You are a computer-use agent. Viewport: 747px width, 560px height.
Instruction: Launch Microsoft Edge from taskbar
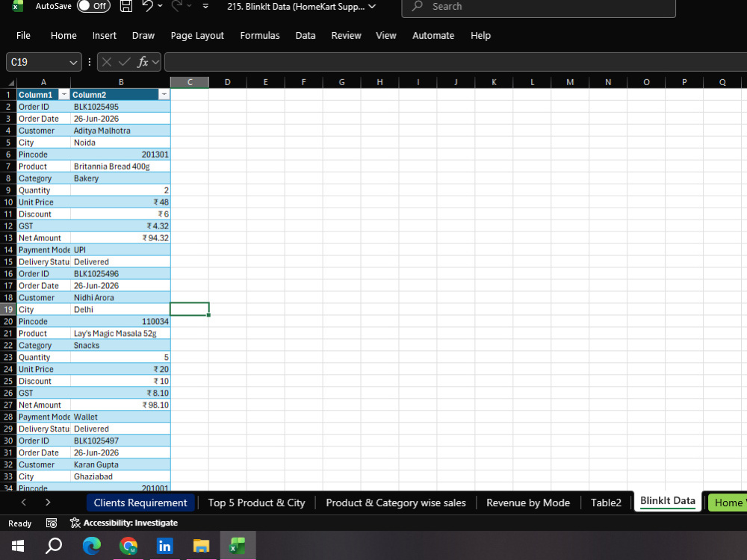tap(91, 546)
